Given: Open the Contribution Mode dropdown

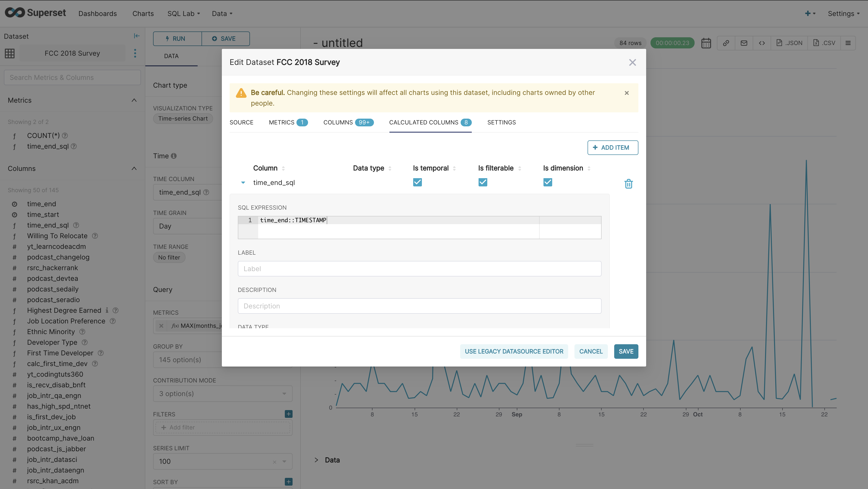Looking at the screenshot, I should click(223, 393).
